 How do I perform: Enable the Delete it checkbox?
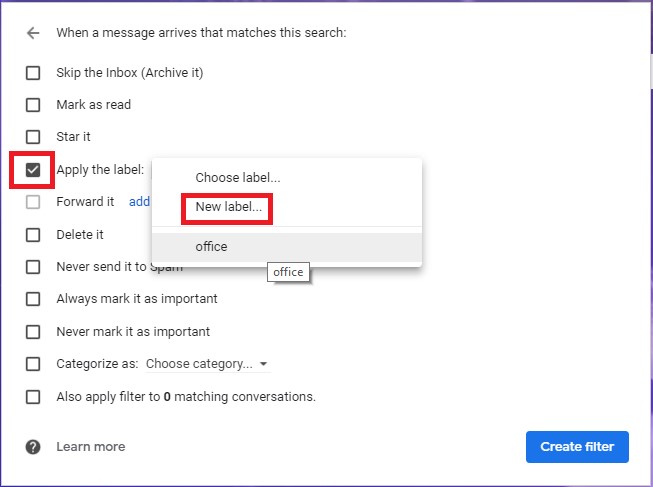[x=33, y=235]
